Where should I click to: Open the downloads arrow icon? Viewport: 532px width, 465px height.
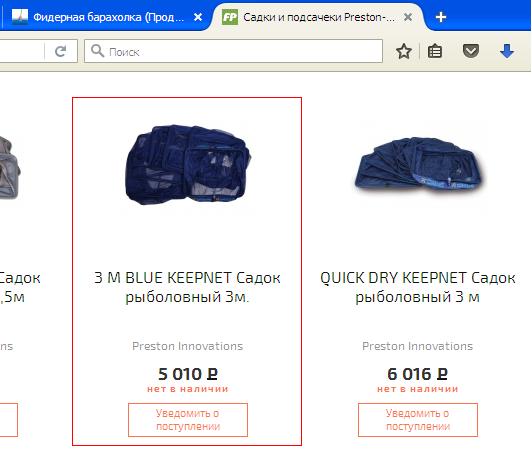tap(507, 51)
